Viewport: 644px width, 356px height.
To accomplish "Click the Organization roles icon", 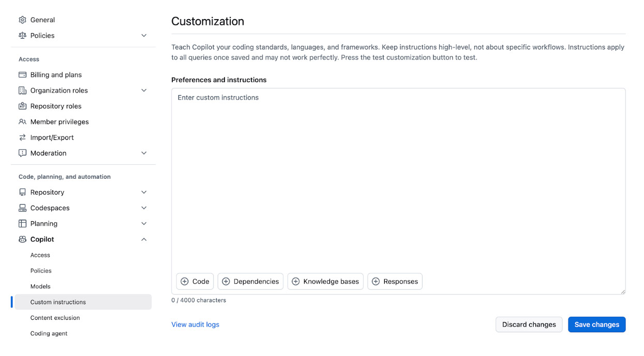I will tap(22, 90).
